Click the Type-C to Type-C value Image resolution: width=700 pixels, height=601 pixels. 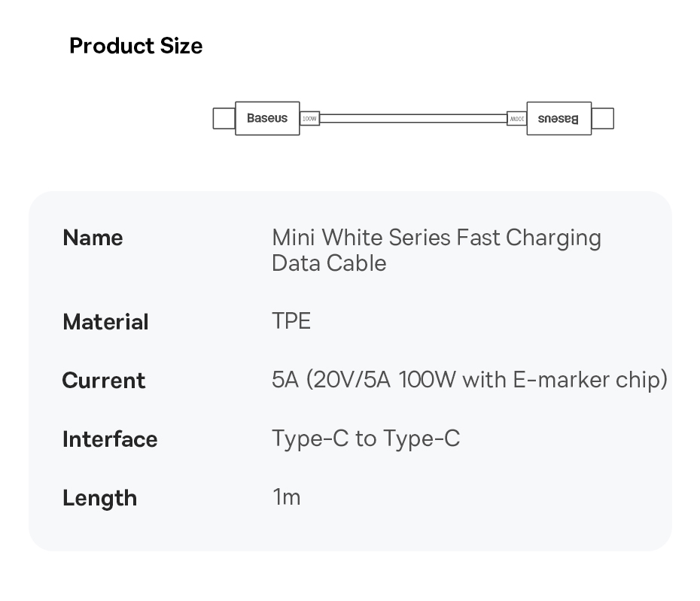pyautogui.click(x=365, y=439)
